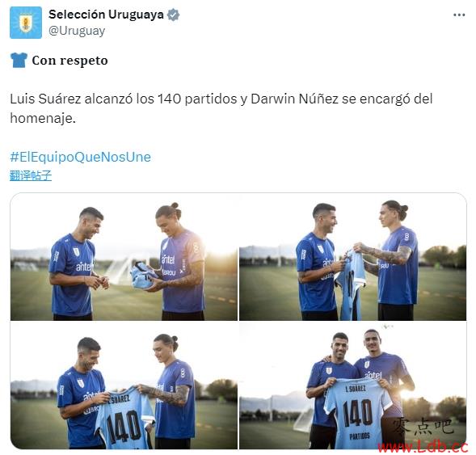The image size is (476, 455).
Task: Click the blue verified badge icon
Action: pyautogui.click(x=173, y=15)
